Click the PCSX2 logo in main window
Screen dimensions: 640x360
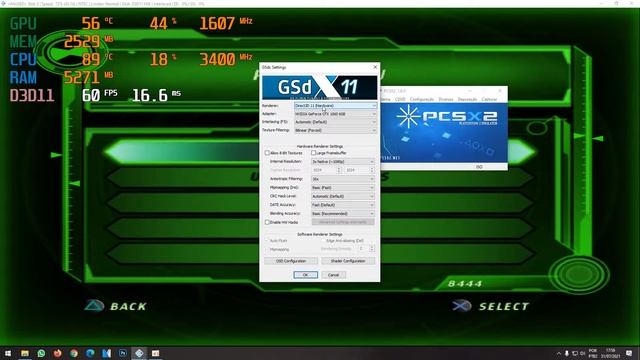pos(447,117)
